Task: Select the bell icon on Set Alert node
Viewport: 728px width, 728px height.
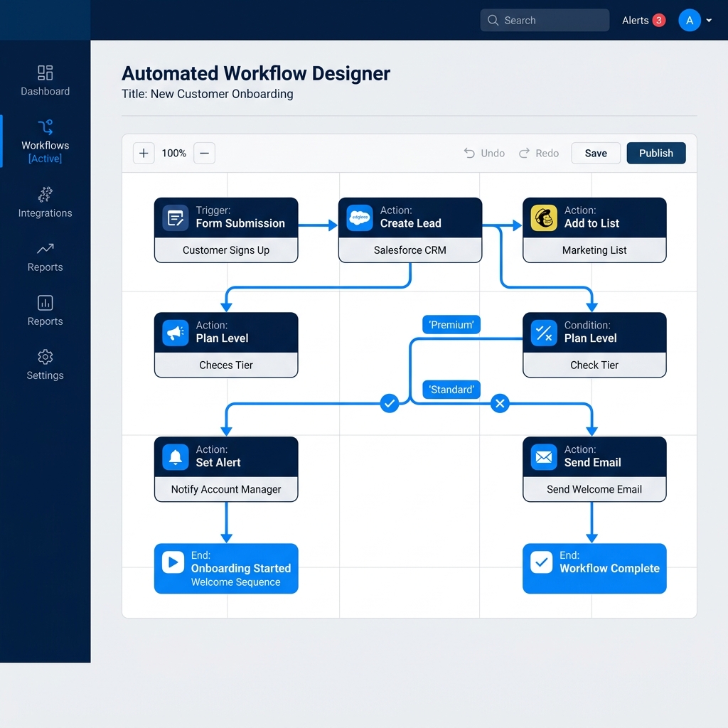Action: tap(176, 456)
